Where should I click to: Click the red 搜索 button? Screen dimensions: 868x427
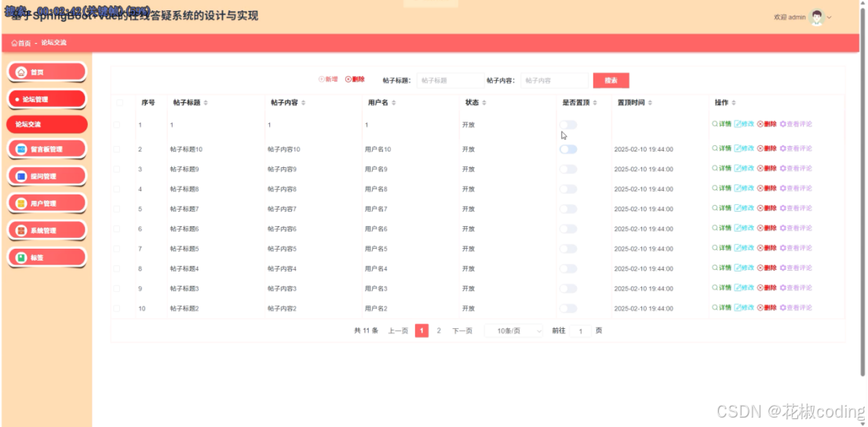click(611, 80)
